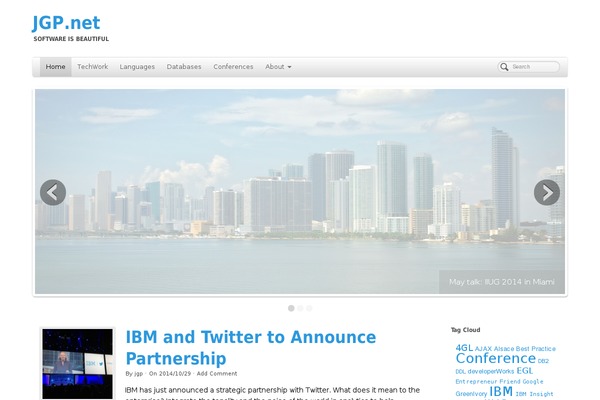The height and width of the screenshot is (400, 600).
Task: Select the 'Friend' tag
Action: (x=510, y=382)
